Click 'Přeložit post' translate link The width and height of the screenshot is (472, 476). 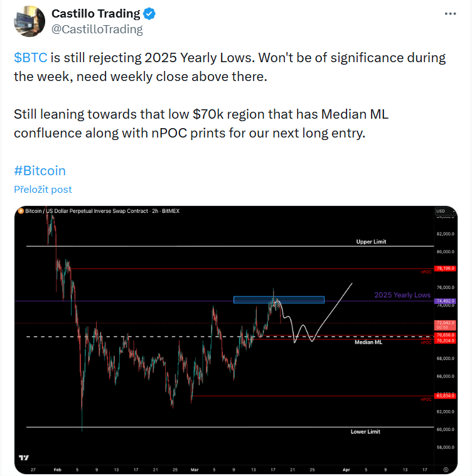click(43, 189)
